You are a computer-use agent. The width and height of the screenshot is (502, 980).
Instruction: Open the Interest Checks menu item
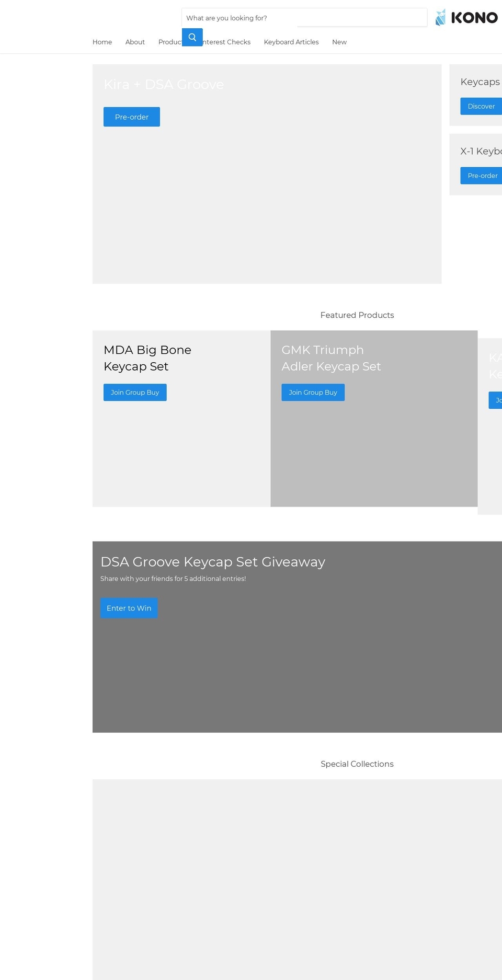coord(226,42)
